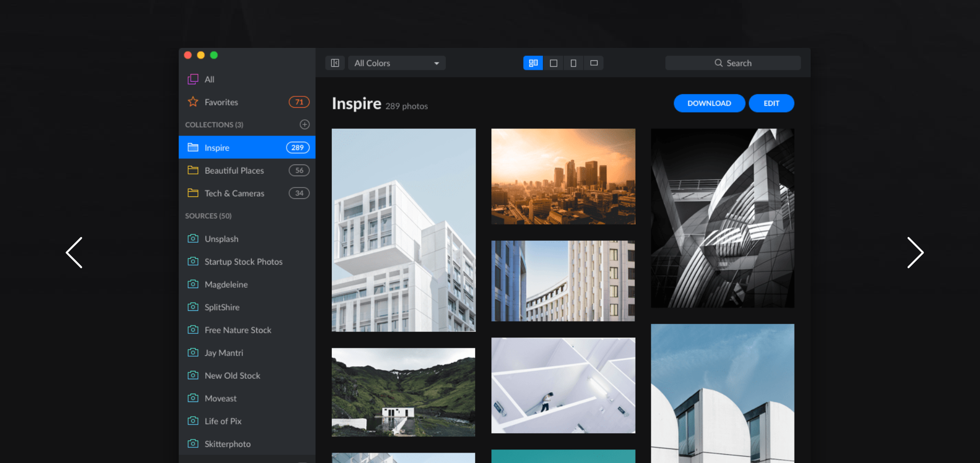Image resolution: width=980 pixels, height=463 pixels.
Task: Click the DOWNLOAD button
Action: (709, 103)
